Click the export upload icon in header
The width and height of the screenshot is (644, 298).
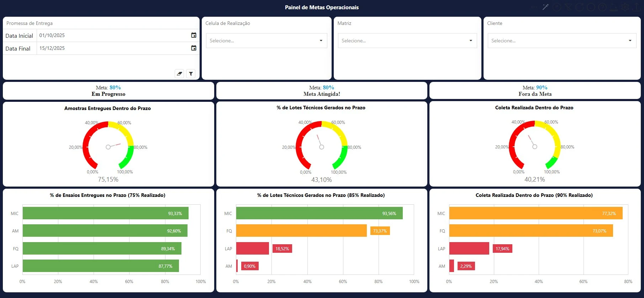(637, 7)
